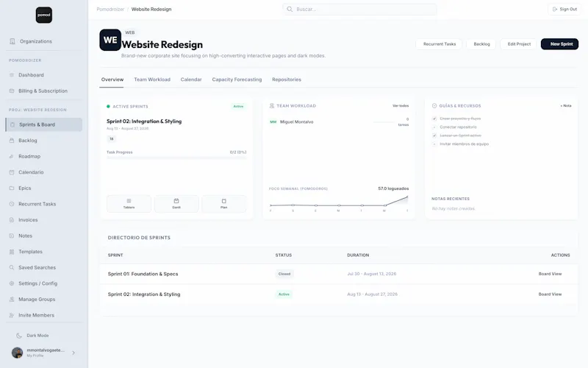
Task: Click the STATUS column header
Action: tap(284, 255)
